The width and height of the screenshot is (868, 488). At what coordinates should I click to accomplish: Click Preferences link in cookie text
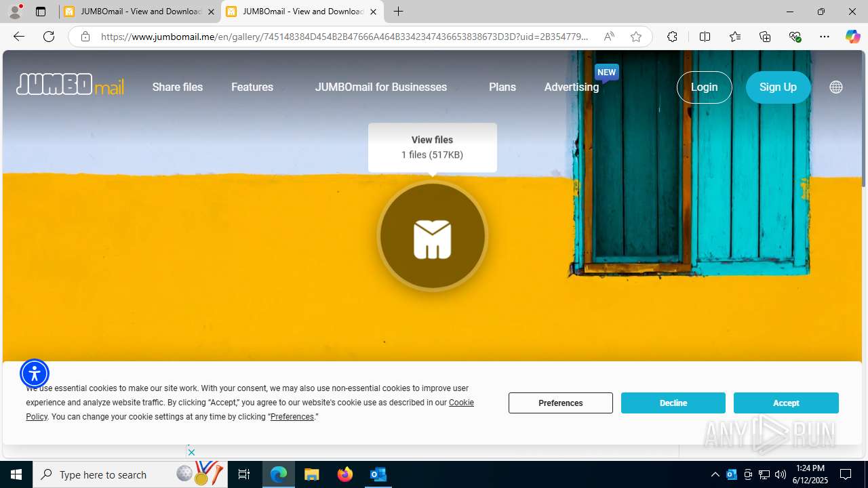[x=292, y=417]
